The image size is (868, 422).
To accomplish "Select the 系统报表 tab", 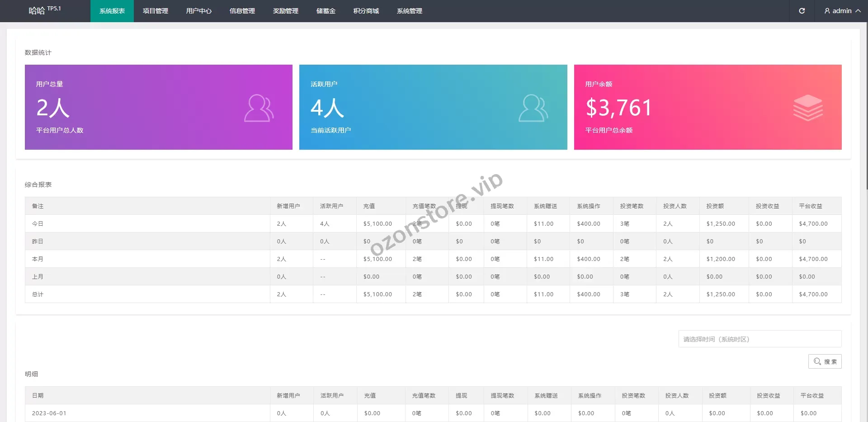I will (x=112, y=11).
